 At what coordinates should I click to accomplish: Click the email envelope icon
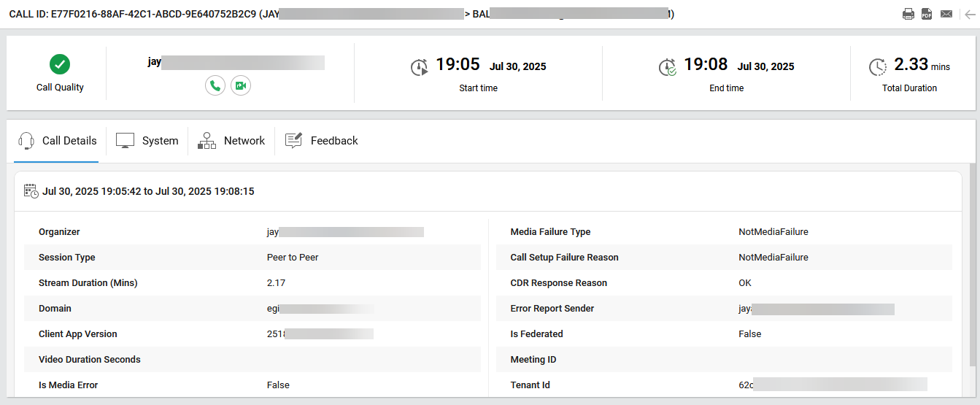(946, 14)
